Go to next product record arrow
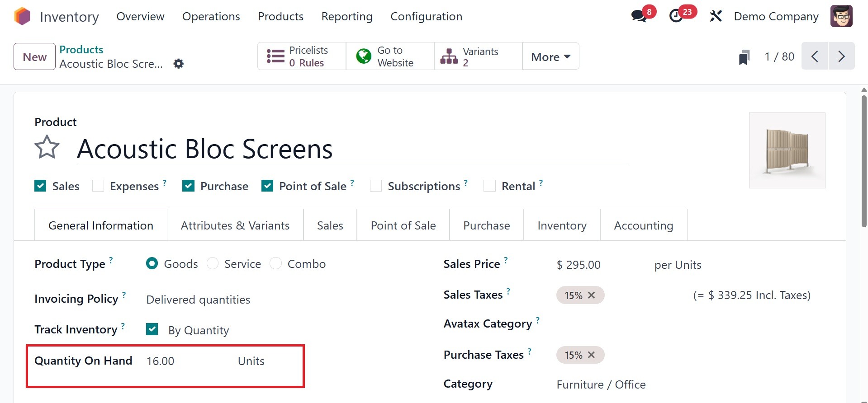The image size is (868, 403). (841, 56)
